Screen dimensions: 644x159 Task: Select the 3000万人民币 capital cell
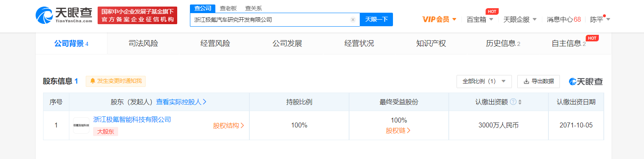[498, 125]
